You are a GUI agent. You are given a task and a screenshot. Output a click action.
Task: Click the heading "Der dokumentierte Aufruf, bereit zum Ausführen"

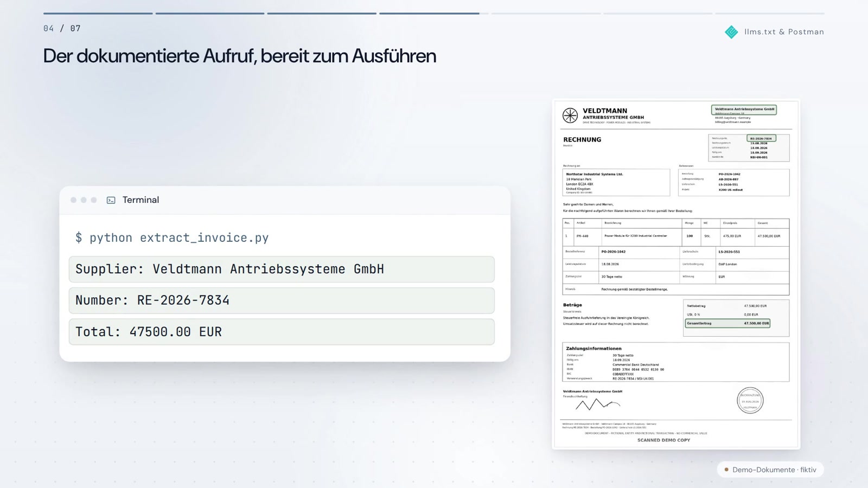coord(240,56)
